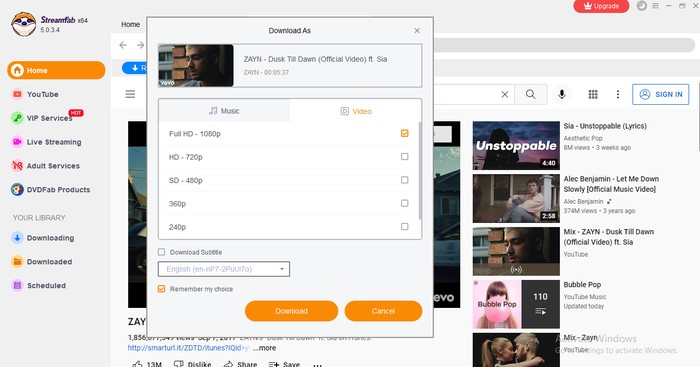Open the Bubble Pop playlist thumbnail

pos(516,304)
